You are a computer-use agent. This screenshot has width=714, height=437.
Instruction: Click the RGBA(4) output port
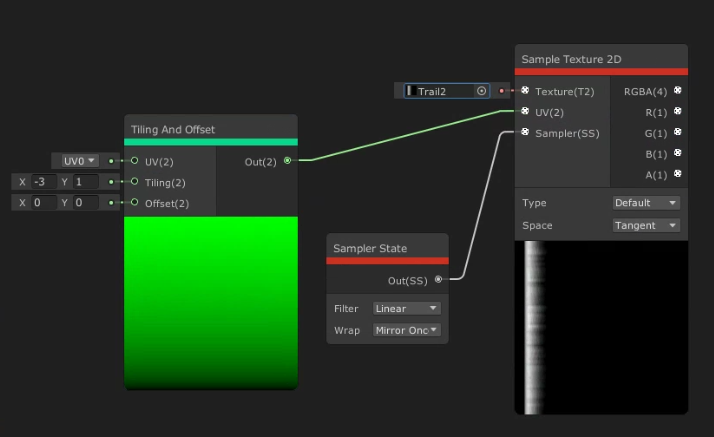[x=678, y=90]
